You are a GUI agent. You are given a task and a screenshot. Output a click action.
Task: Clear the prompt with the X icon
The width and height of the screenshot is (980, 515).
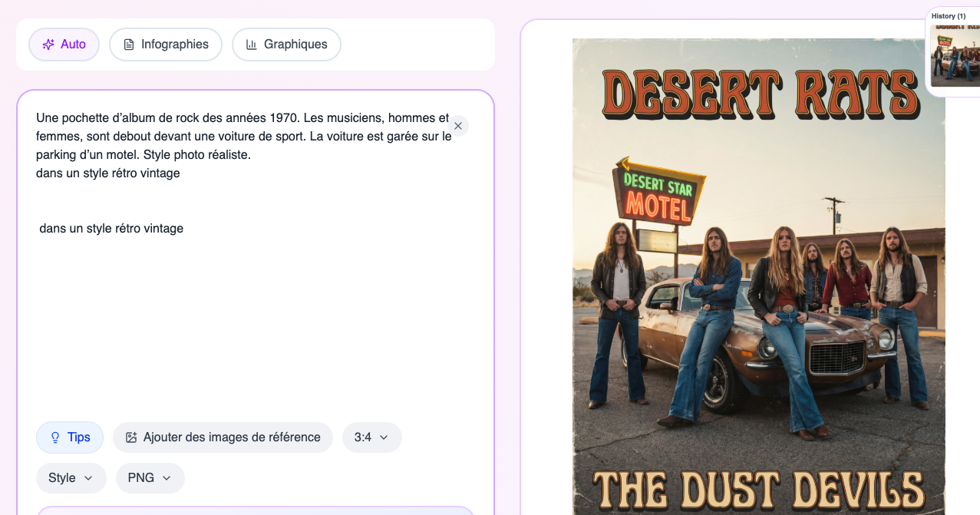[x=458, y=126]
